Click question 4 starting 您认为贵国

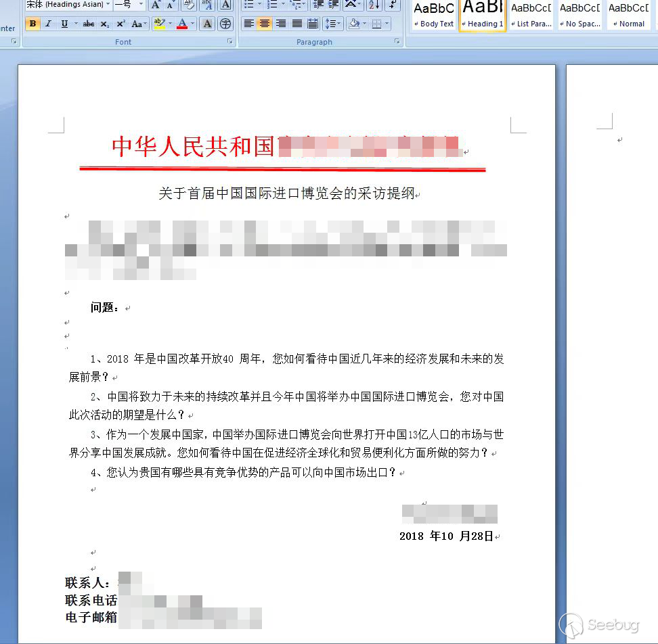tap(243, 473)
